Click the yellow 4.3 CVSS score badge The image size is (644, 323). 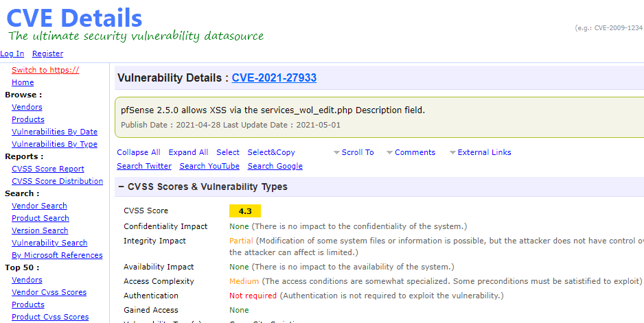pyautogui.click(x=245, y=211)
